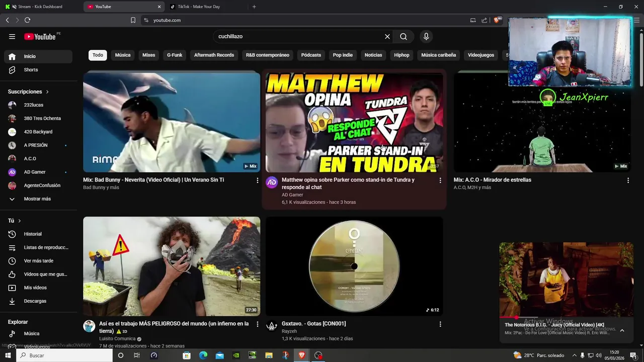Open options menu for A.C.O Mirador mix

628,180
